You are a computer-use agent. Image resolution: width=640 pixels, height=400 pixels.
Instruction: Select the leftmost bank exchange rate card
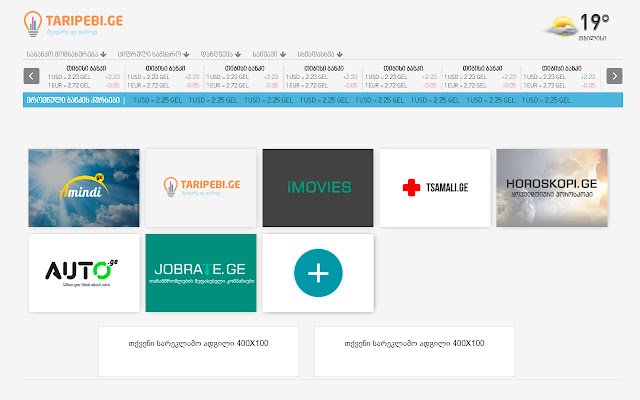[x=84, y=77]
